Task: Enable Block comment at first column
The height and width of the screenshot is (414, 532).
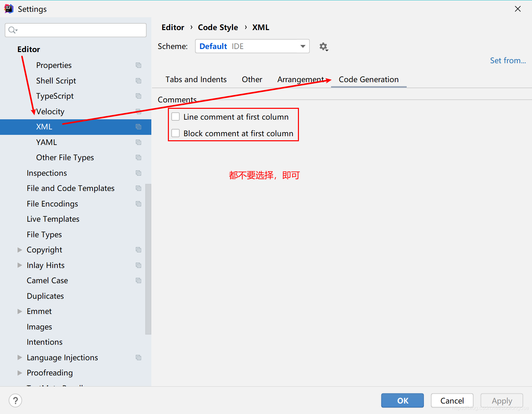Action: pyautogui.click(x=176, y=133)
